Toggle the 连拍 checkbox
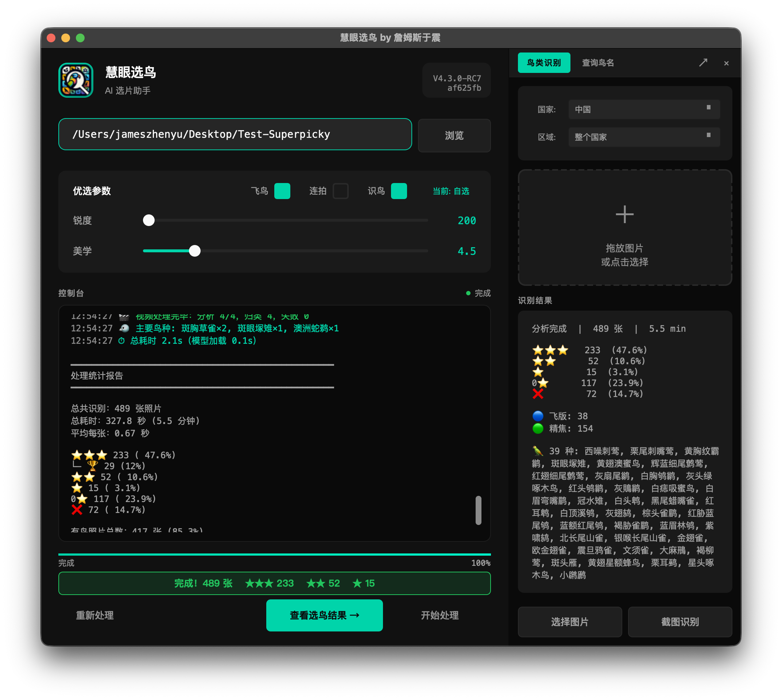 [341, 191]
